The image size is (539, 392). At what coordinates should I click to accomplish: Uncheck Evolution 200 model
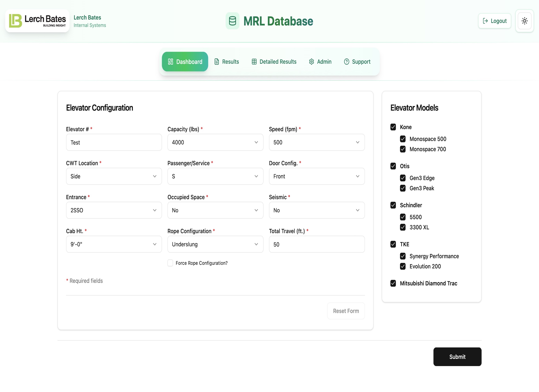coord(403,266)
